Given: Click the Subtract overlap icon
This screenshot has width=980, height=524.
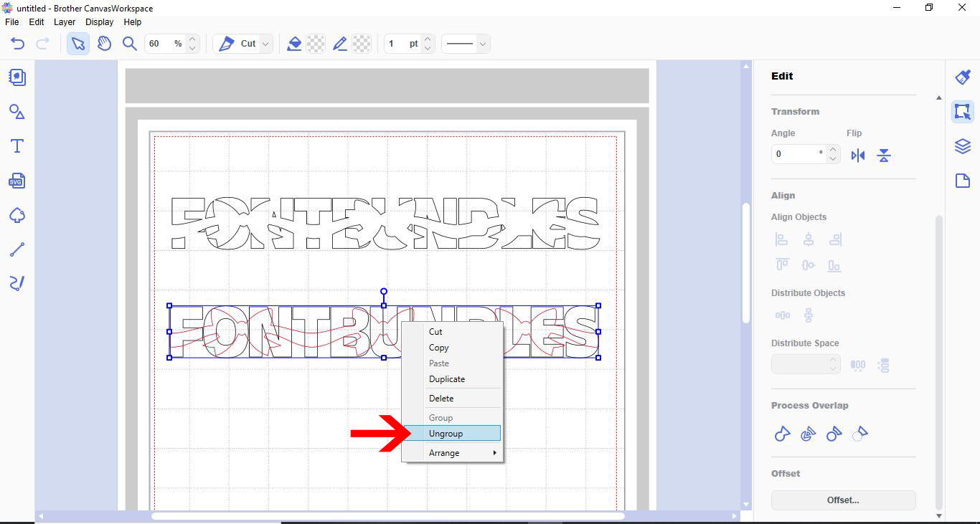Looking at the screenshot, I should 834,434.
